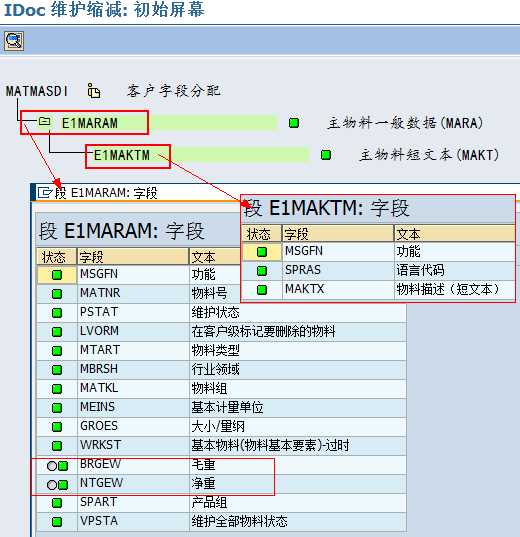Toggle status for SPART field
The width and height of the screenshot is (520, 537).
[57, 503]
